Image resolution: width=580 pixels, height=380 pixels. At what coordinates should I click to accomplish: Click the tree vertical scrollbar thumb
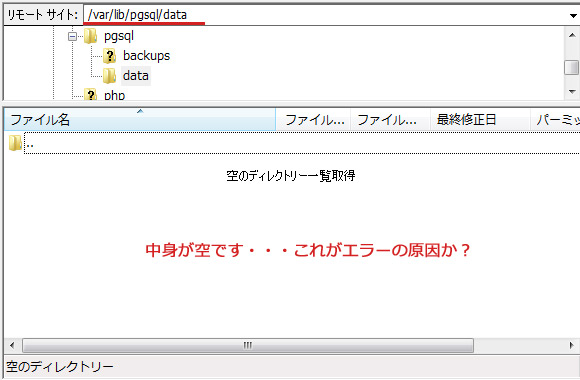(x=571, y=67)
